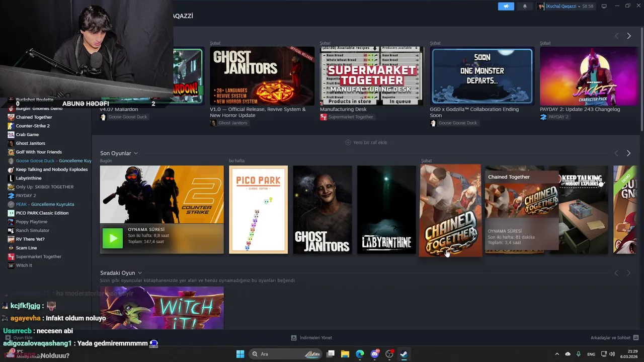
Task: Open the Chained Together game card
Action: (450, 210)
